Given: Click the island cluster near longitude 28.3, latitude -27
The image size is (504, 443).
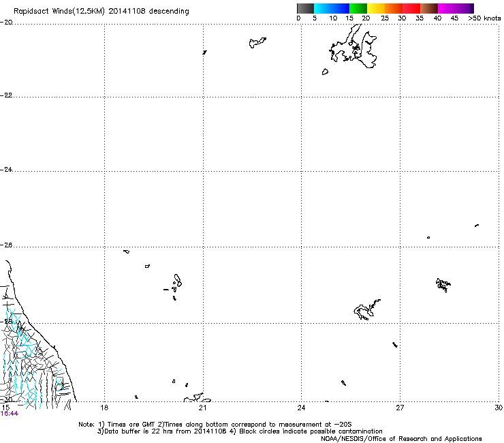Looking at the screenshot, I should (443, 285).
